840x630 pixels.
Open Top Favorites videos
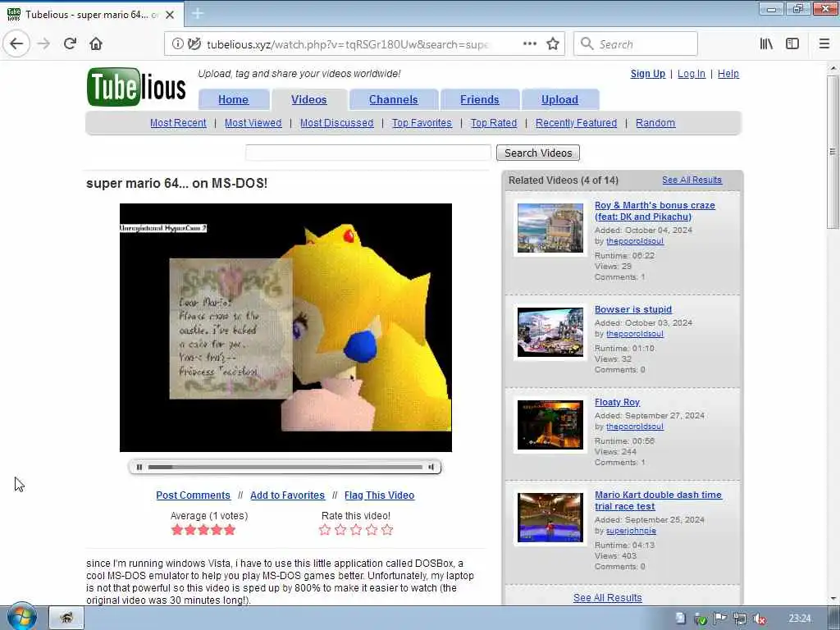pos(422,123)
